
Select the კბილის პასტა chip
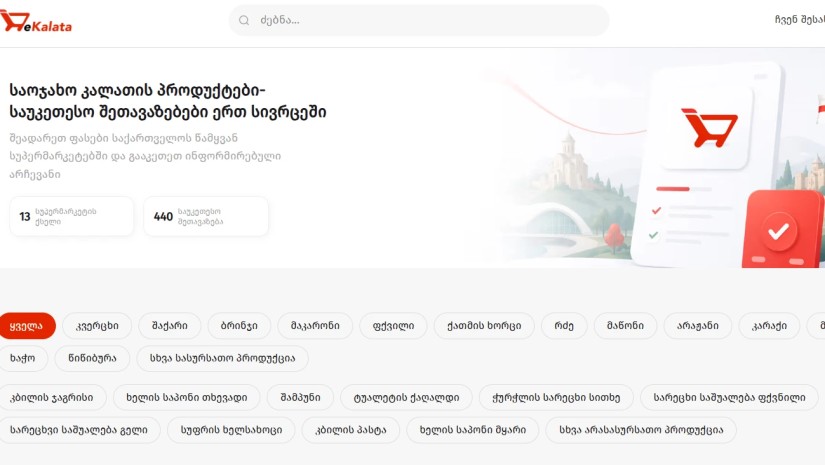[x=351, y=430]
